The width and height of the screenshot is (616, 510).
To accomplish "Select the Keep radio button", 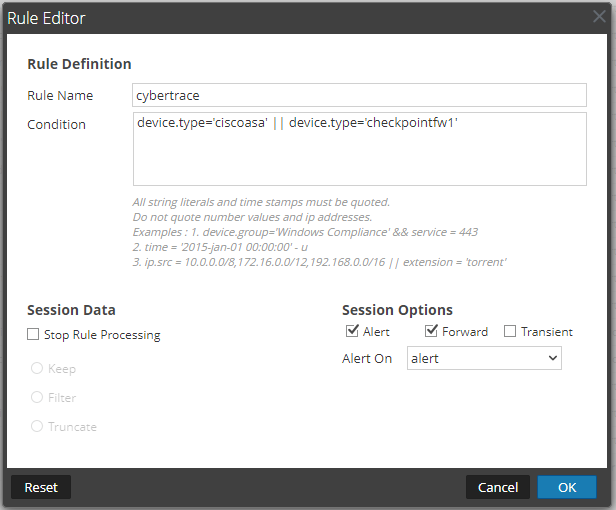I will pos(38,369).
